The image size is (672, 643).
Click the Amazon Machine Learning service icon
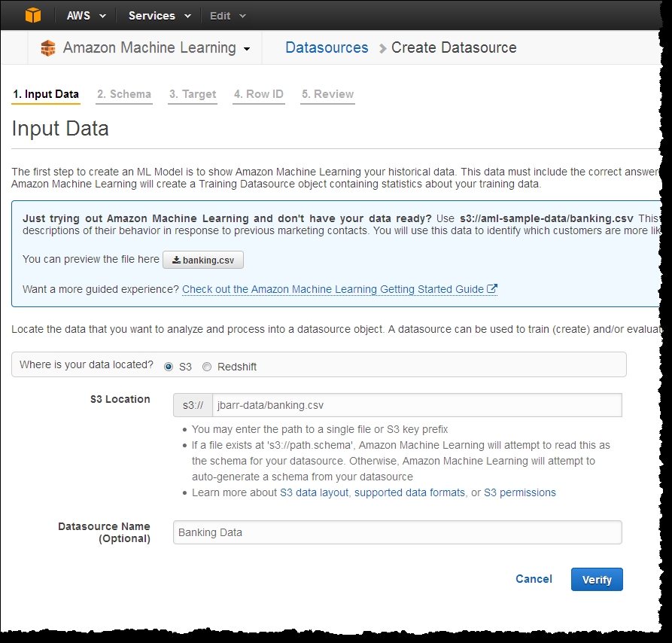click(x=48, y=47)
